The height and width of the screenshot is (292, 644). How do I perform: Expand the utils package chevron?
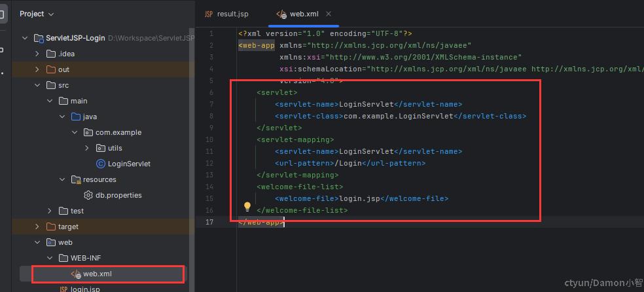click(86, 148)
